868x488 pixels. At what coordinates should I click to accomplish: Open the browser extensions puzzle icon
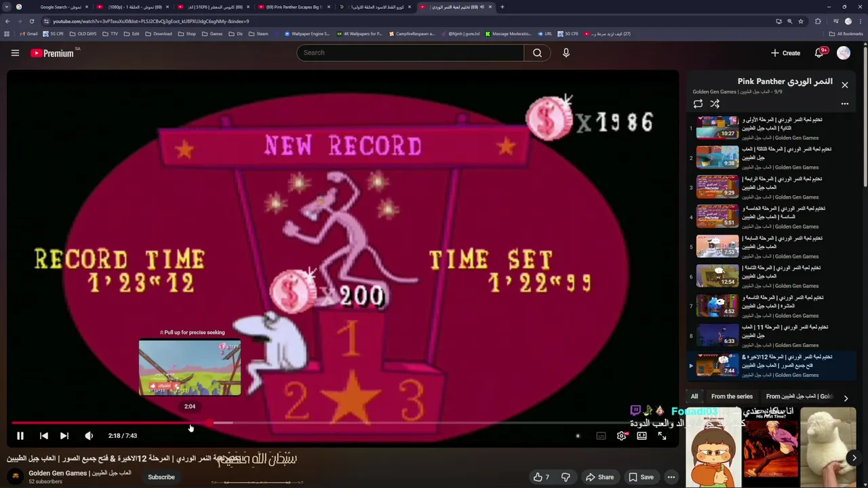click(818, 21)
